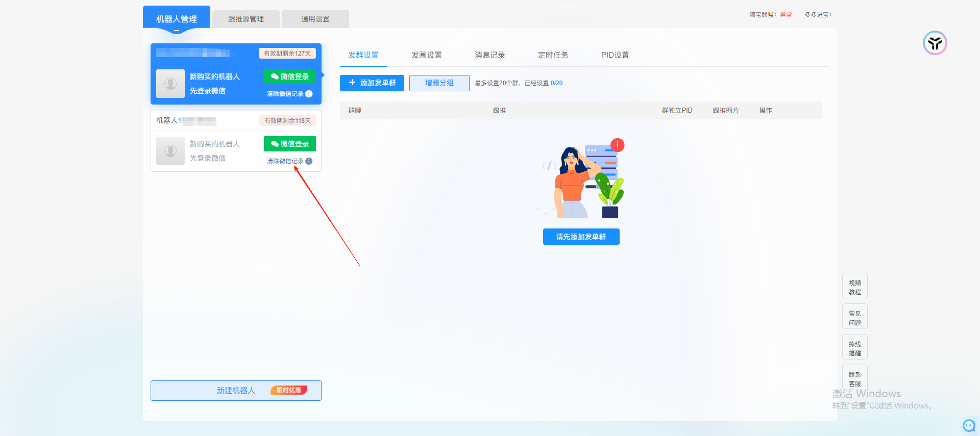Switch to 跟推源管理 tab

[246, 19]
